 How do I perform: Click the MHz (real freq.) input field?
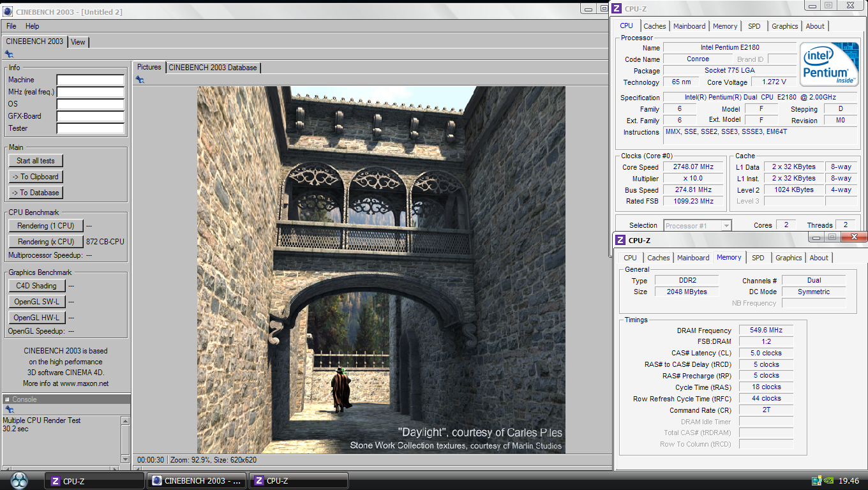point(91,92)
